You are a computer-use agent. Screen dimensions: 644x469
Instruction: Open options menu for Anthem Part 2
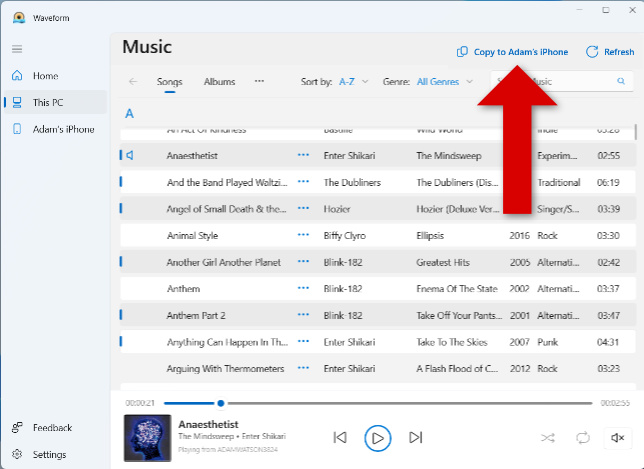tap(303, 315)
